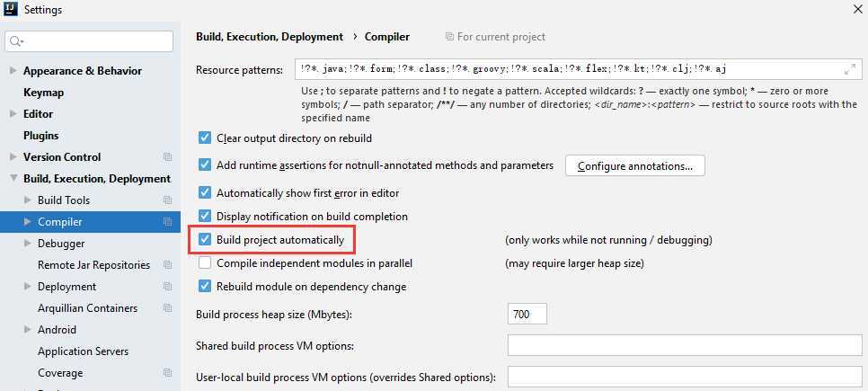Expand the Debugger tree node
This screenshot has height=391, width=868.
click(27, 244)
